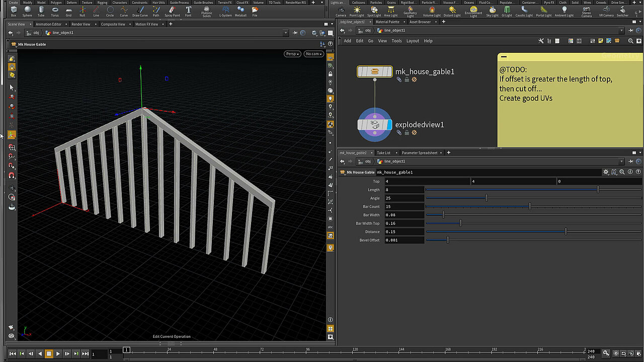This screenshot has height=362, width=644.
Task: Click the mk_house_gable1 node icon
Action: pos(375,72)
